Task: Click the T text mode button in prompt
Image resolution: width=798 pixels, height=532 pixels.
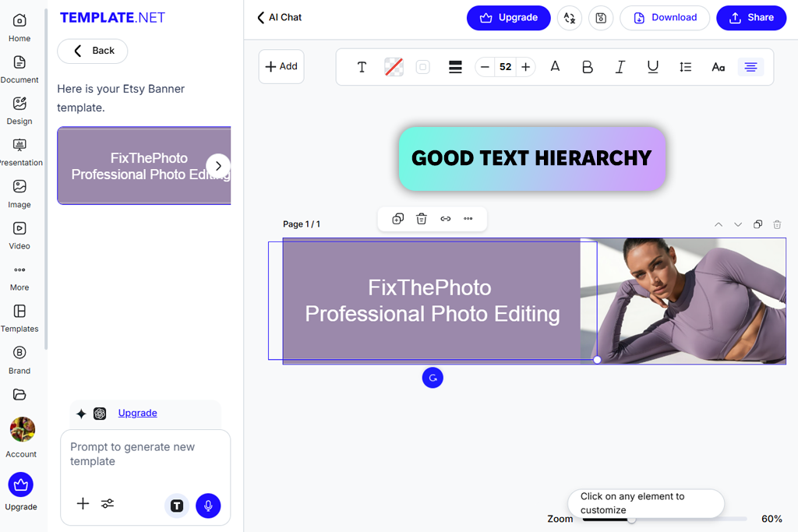Action: pyautogui.click(x=177, y=506)
